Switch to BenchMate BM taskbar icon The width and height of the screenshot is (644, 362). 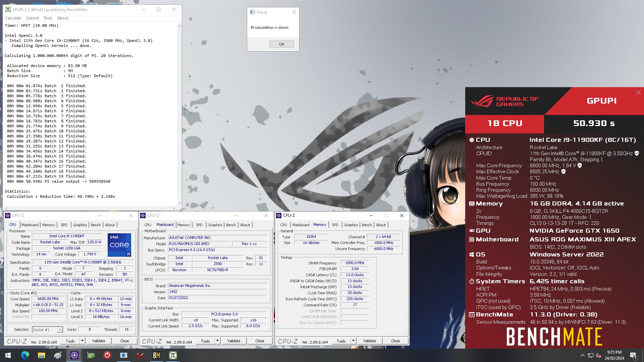coord(156,355)
